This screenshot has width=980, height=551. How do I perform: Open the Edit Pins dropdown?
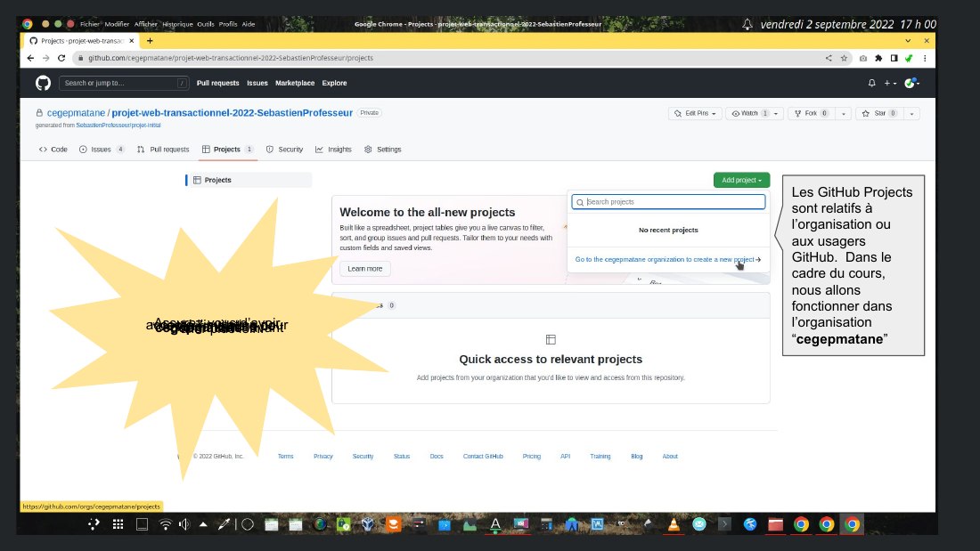pyautogui.click(x=695, y=113)
